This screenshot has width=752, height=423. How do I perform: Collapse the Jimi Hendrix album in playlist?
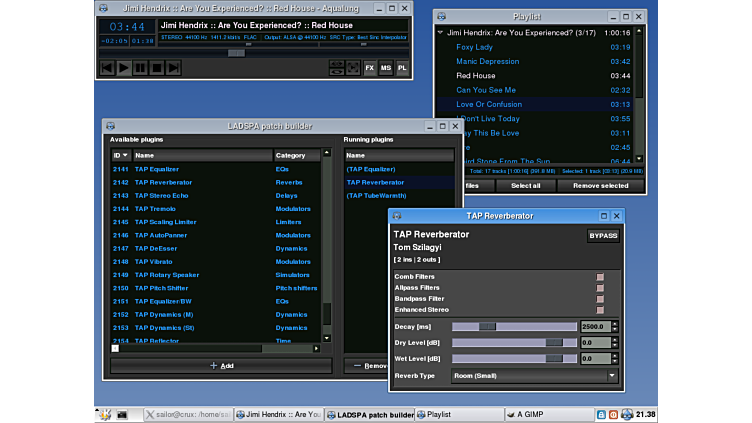click(x=441, y=33)
